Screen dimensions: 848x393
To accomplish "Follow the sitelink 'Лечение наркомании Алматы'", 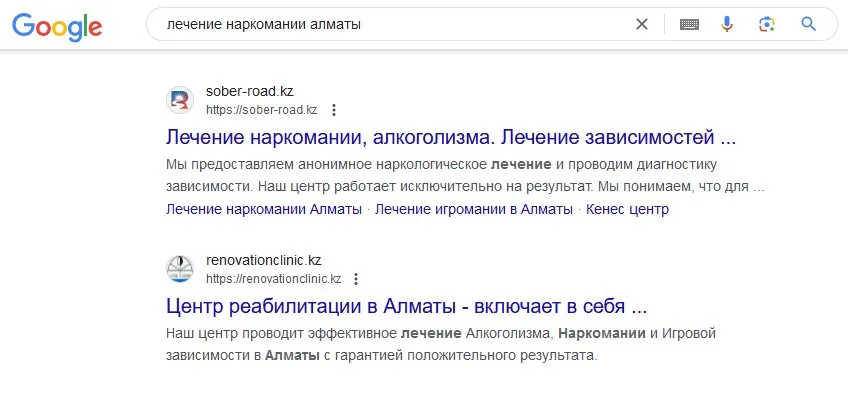I will click(264, 209).
